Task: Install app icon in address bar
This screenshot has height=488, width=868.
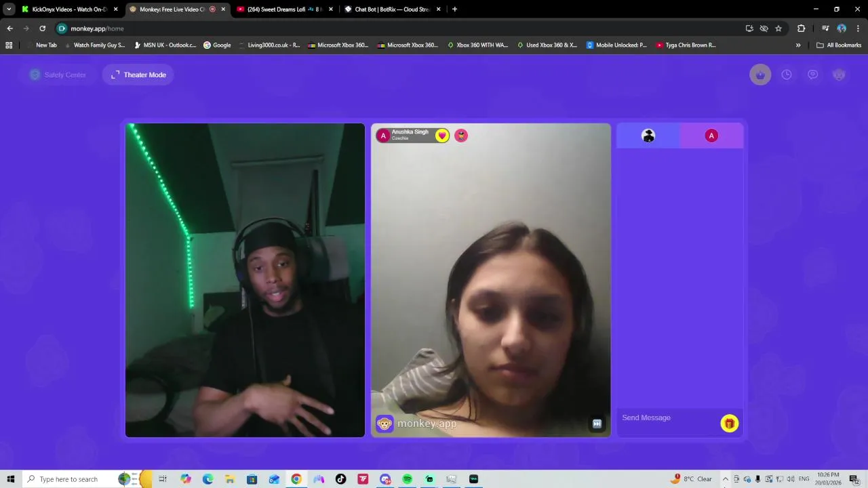Action: (749, 28)
